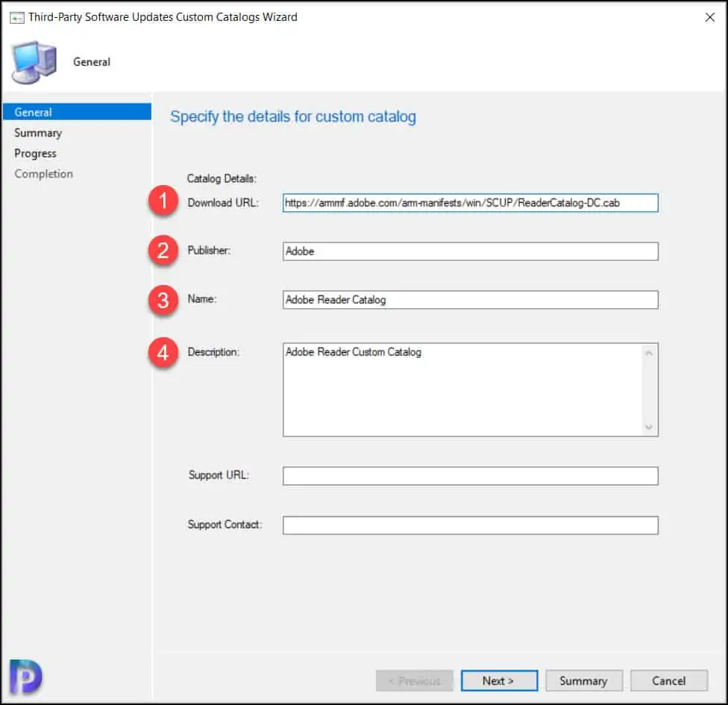The width and height of the screenshot is (728, 705).
Task: Select the Completion step in sidebar
Action: [44, 174]
